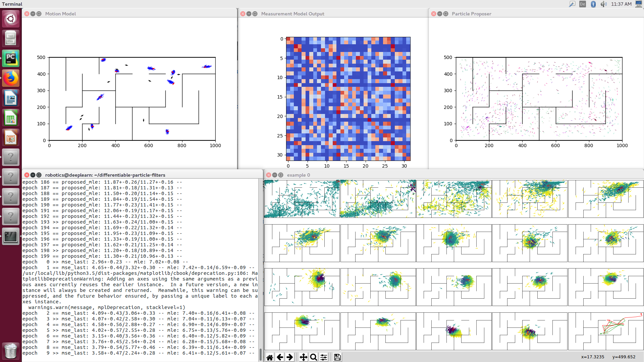Click the terminal window scrollbar
Image resolution: width=644 pixels, height=362 pixels.
pyautogui.click(x=261, y=354)
